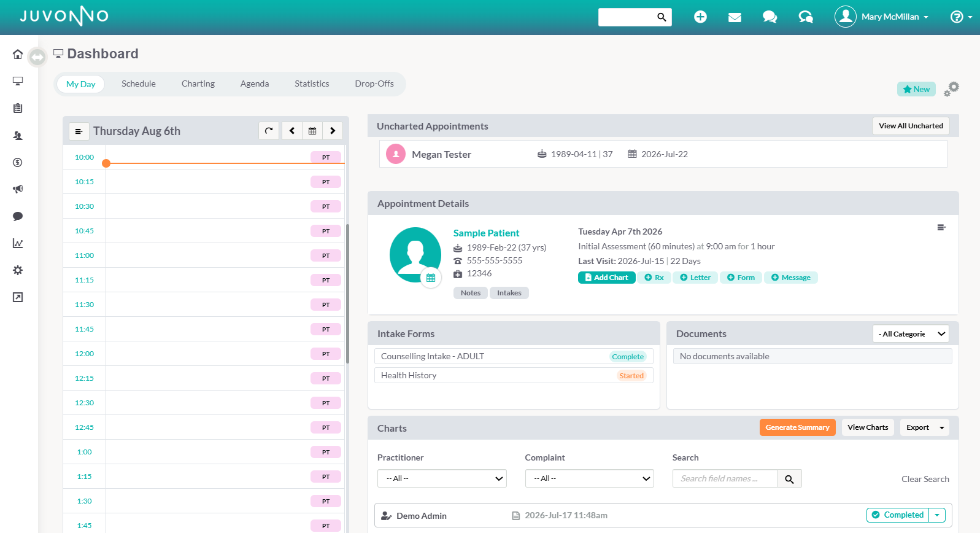Switch to the Statistics tab

[x=312, y=84]
